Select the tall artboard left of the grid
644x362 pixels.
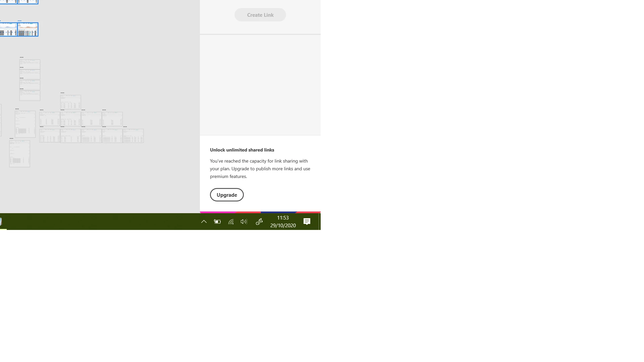[25, 124]
